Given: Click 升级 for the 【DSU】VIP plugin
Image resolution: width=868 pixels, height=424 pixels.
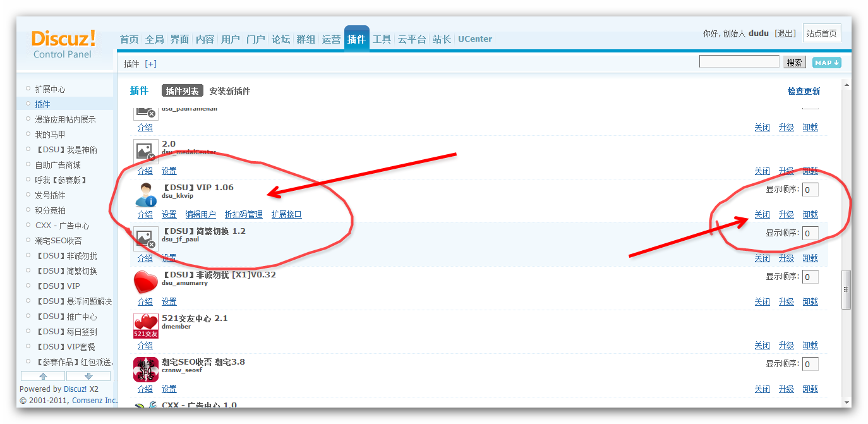Looking at the screenshot, I should click(786, 215).
